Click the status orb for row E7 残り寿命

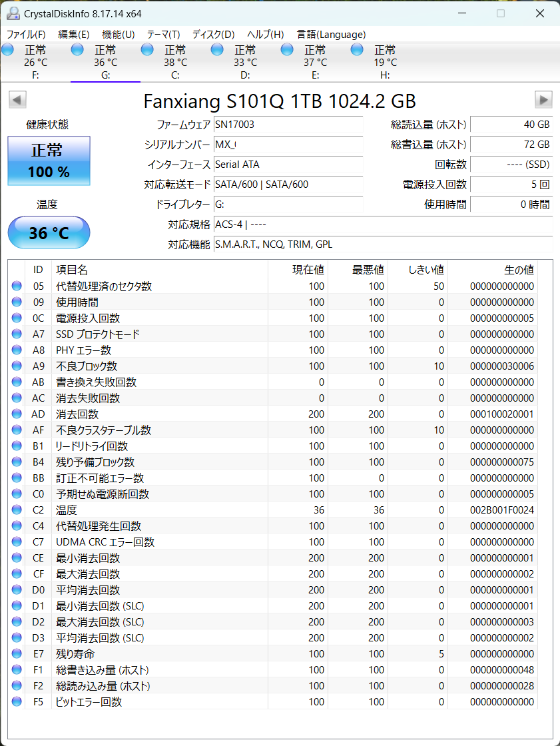[x=17, y=653]
